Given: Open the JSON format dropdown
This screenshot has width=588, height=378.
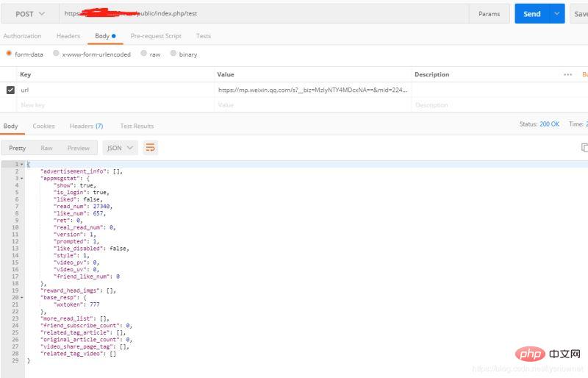Looking at the screenshot, I should coord(120,148).
